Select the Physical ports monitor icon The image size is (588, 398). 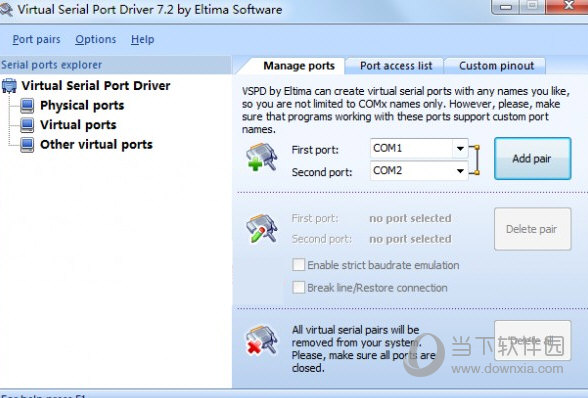click(27, 105)
